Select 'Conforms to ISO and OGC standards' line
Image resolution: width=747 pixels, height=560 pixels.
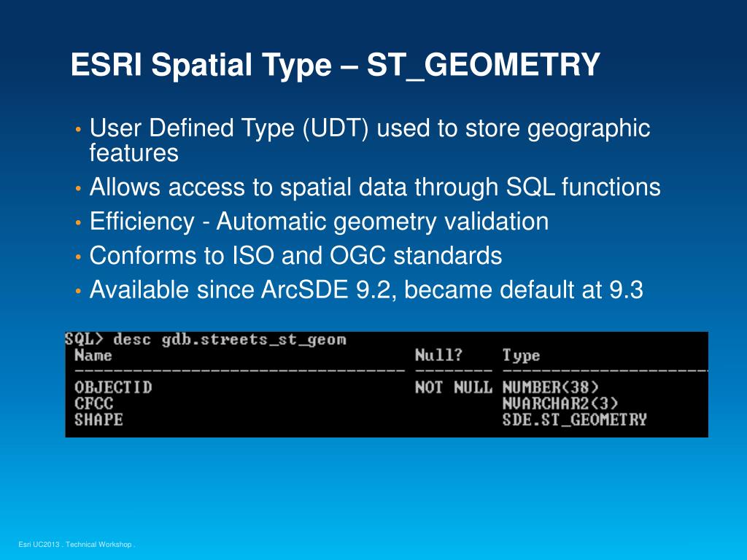pos(295,256)
